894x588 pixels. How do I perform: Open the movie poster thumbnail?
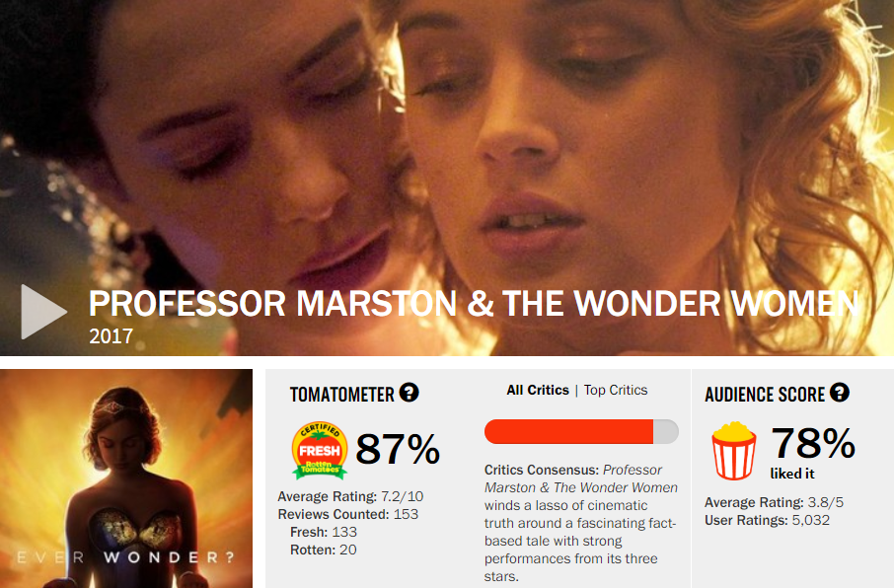[126, 478]
